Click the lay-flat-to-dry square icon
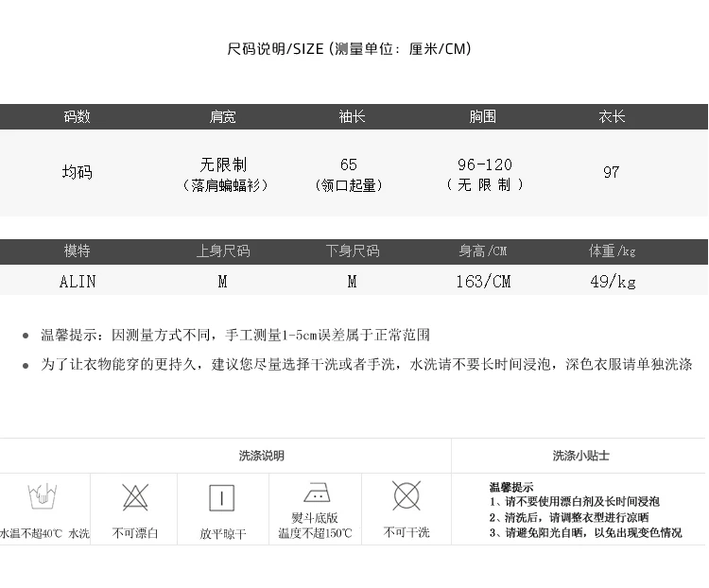The height and width of the screenshot is (588, 709). pos(222,498)
